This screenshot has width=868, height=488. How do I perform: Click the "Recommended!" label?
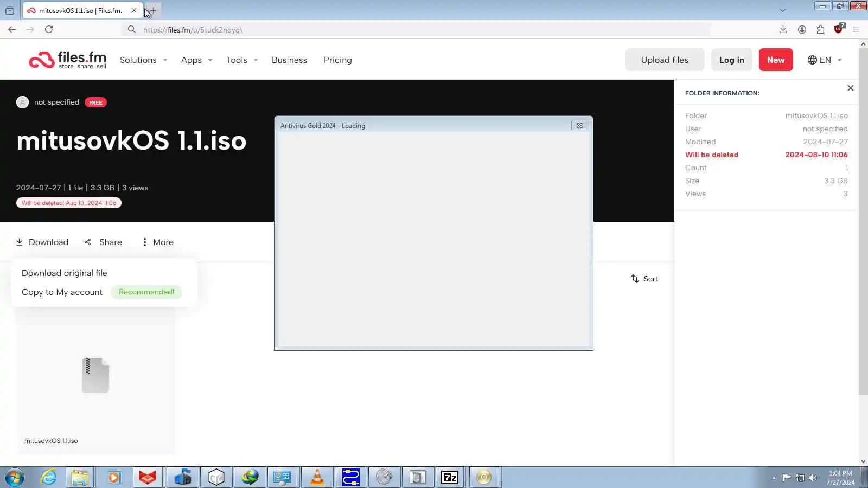(x=146, y=292)
